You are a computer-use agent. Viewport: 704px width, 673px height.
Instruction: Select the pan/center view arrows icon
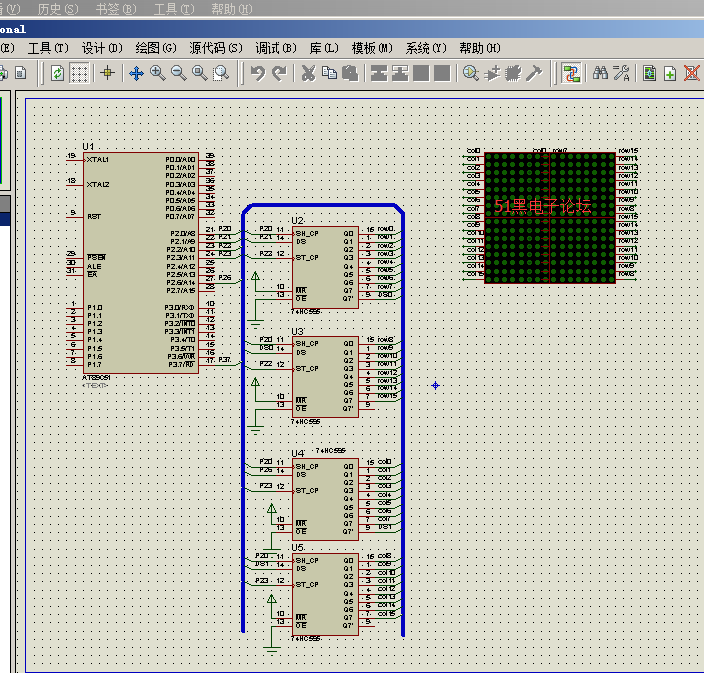(x=136, y=73)
